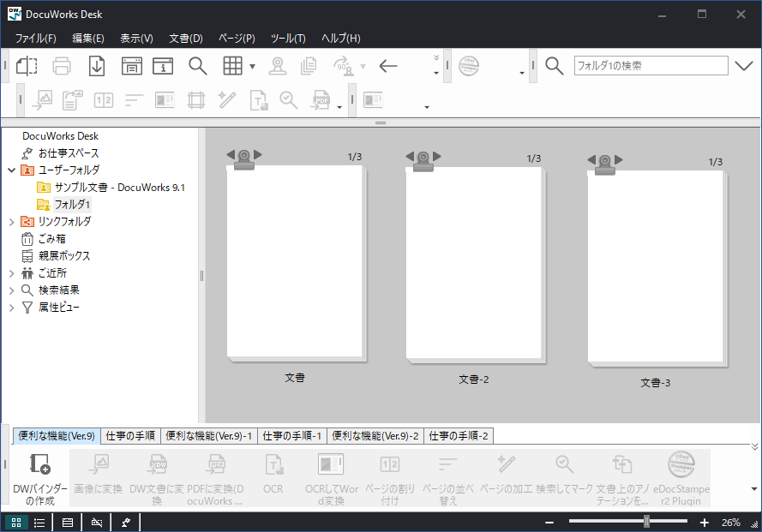Click the info window icon in the top toolbar
This screenshot has width=762, height=532.
tap(163, 66)
